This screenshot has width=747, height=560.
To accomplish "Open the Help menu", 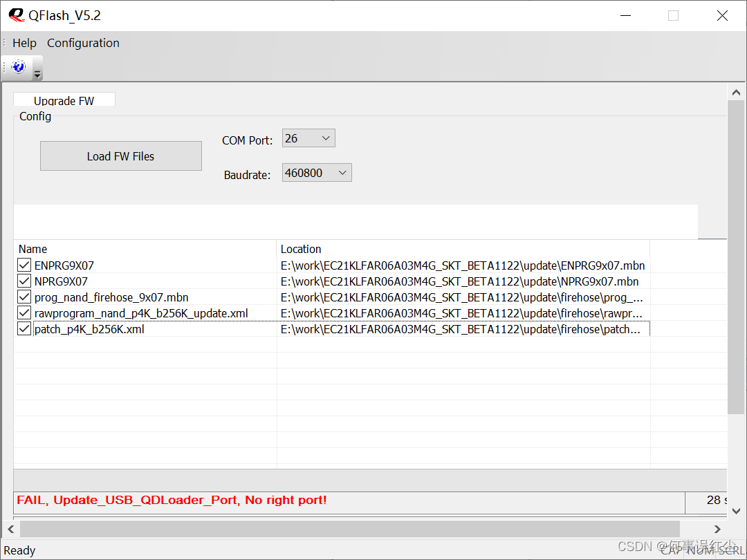I will click(x=24, y=43).
